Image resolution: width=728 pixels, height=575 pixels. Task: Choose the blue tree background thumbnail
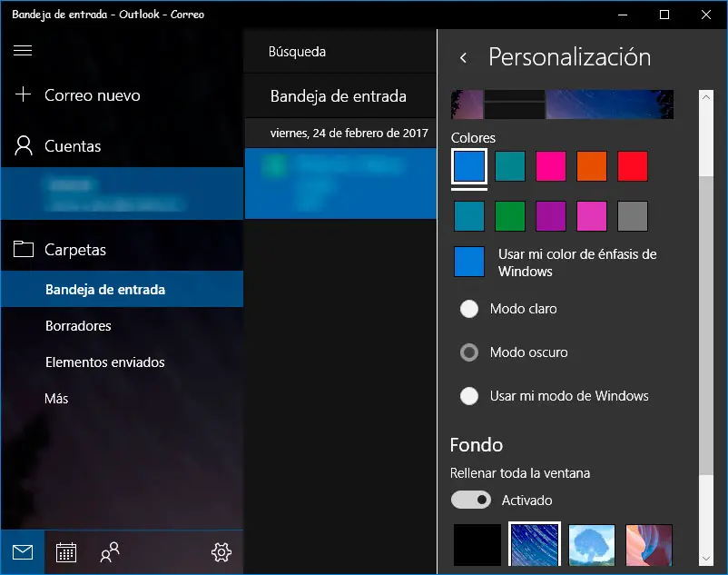[592, 545]
